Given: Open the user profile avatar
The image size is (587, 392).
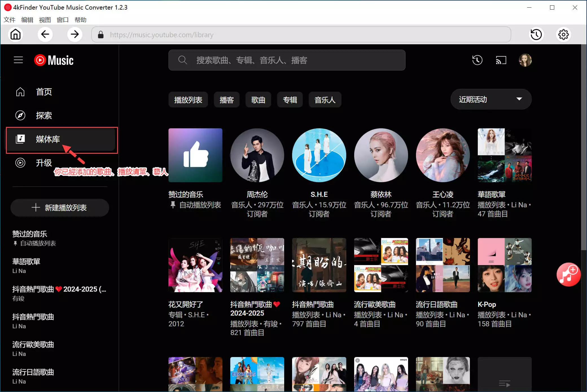Looking at the screenshot, I should coord(525,60).
